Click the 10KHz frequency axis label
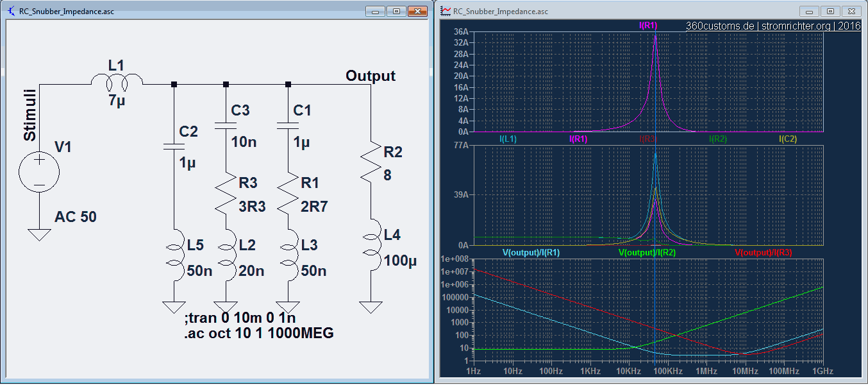Screen dimensions: 868x385 click(x=628, y=371)
